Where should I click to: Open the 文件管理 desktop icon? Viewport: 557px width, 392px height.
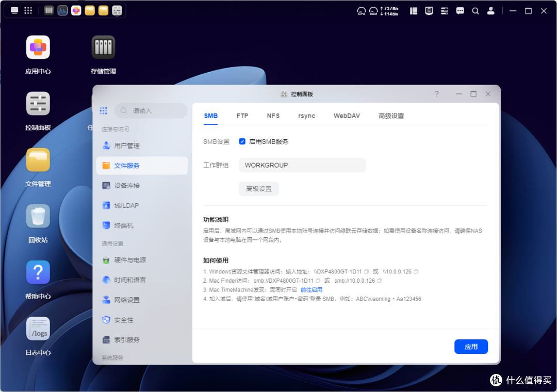point(38,160)
